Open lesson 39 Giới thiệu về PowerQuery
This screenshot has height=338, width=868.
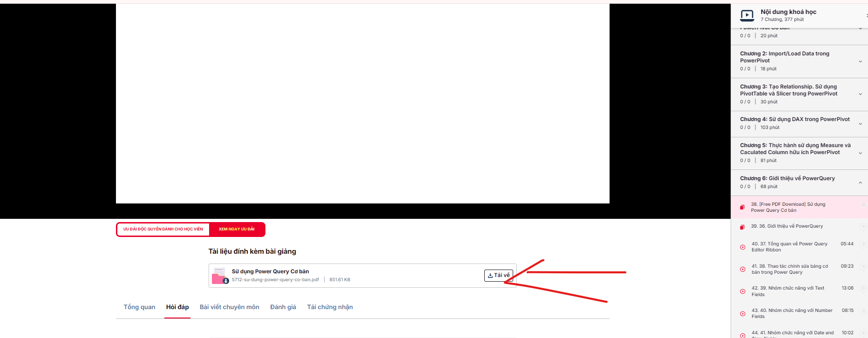[787, 226]
